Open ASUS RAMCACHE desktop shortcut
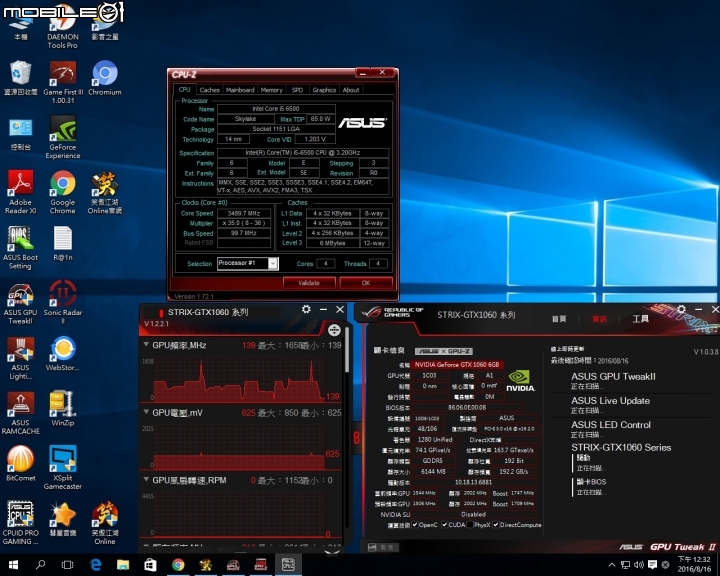 pyautogui.click(x=20, y=412)
